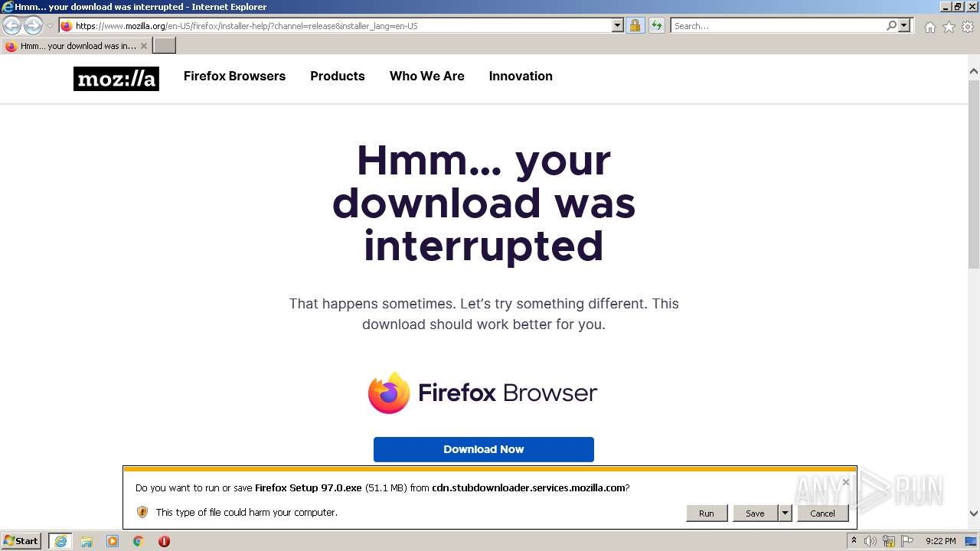Click the 'Firefox Setup 97.0.exe' filename text
Image resolution: width=980 pixels, height=551 pixels.
[308, 487]
